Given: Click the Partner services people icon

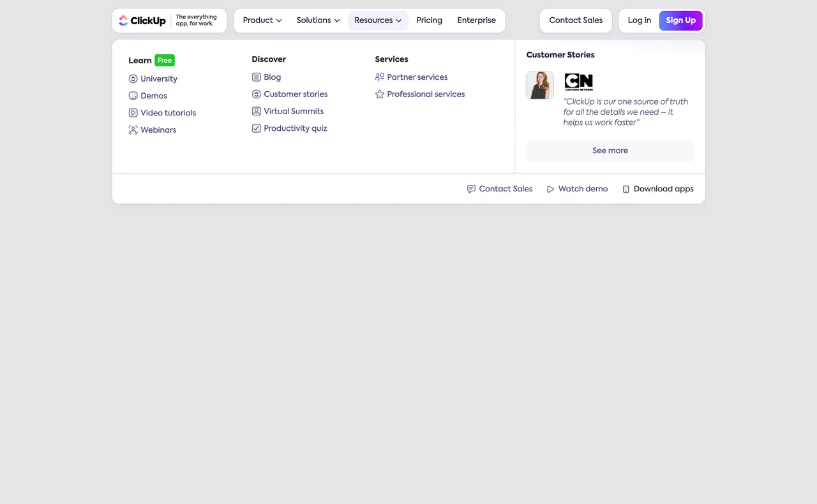Looking at the screenshot, I should [380, 77].
